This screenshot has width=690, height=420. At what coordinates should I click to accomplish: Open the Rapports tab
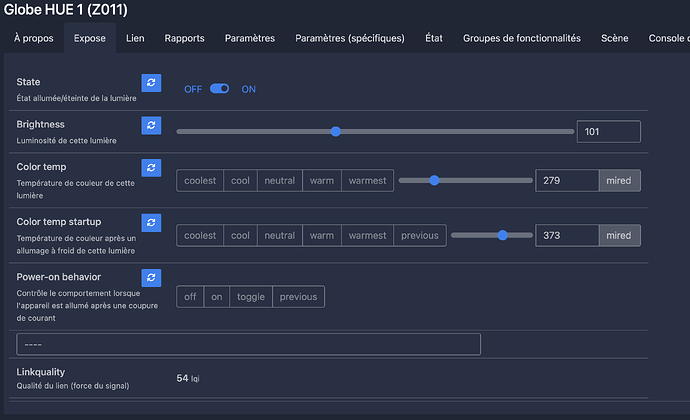click(184, 38)
